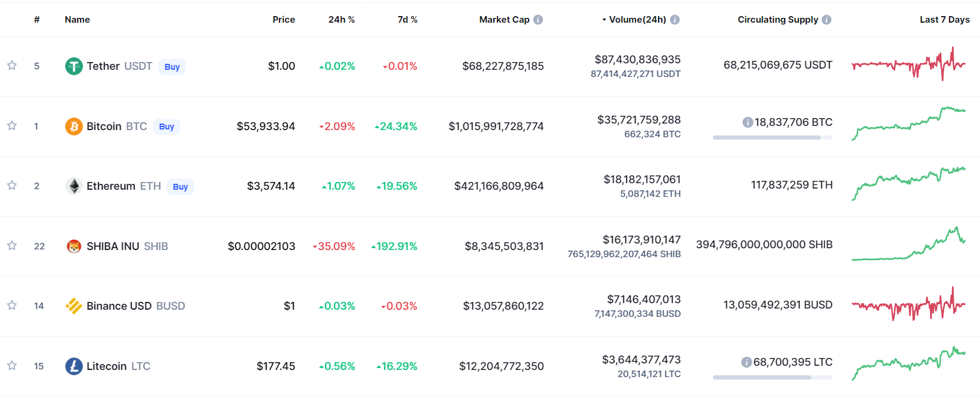Image resolution: width=980 pixels, height=398 pixels.
Task: Sort by Volume(24h) column header
Action: [x=637, y=20]
